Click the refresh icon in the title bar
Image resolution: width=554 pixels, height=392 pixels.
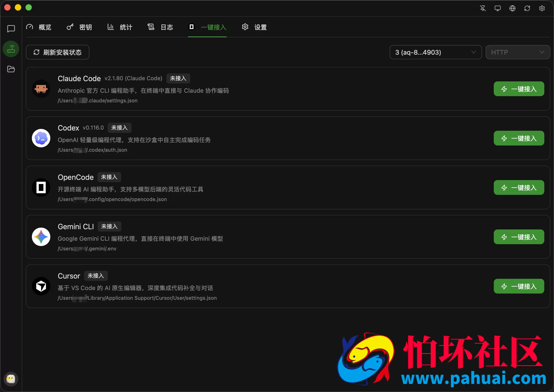tap(527, 8)
